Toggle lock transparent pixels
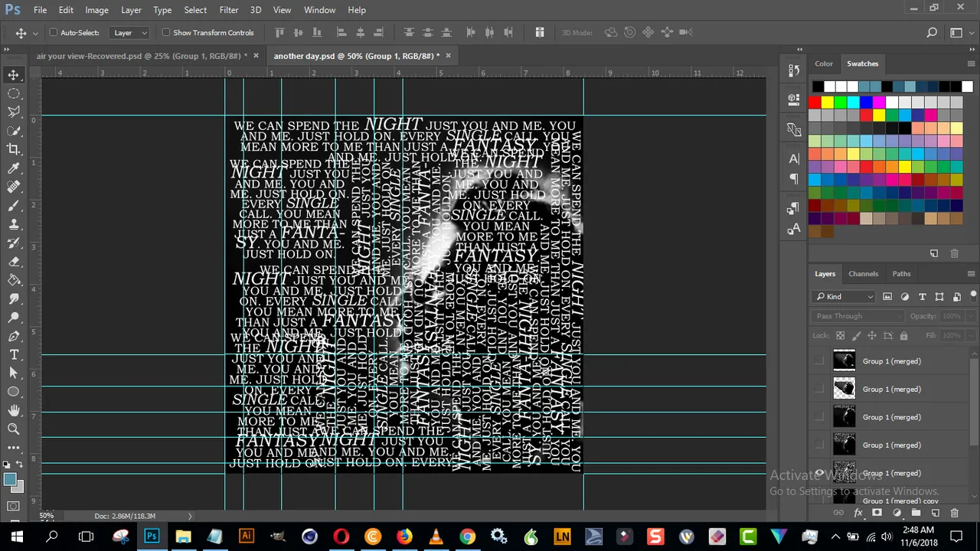The height and width of the screenshot is (551, 980). click(840, 335)
